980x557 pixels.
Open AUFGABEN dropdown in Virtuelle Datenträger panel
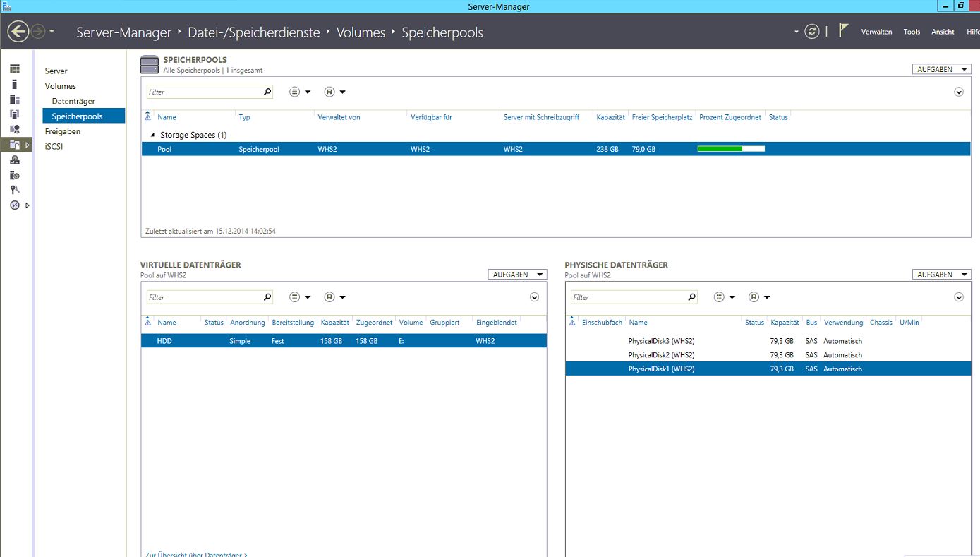pos(517,275)
